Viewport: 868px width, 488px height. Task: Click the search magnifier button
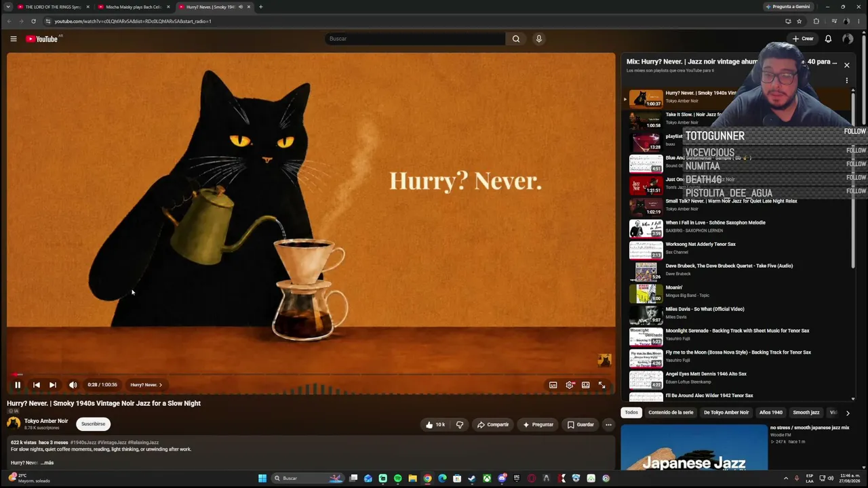click(x=516, y=39)
